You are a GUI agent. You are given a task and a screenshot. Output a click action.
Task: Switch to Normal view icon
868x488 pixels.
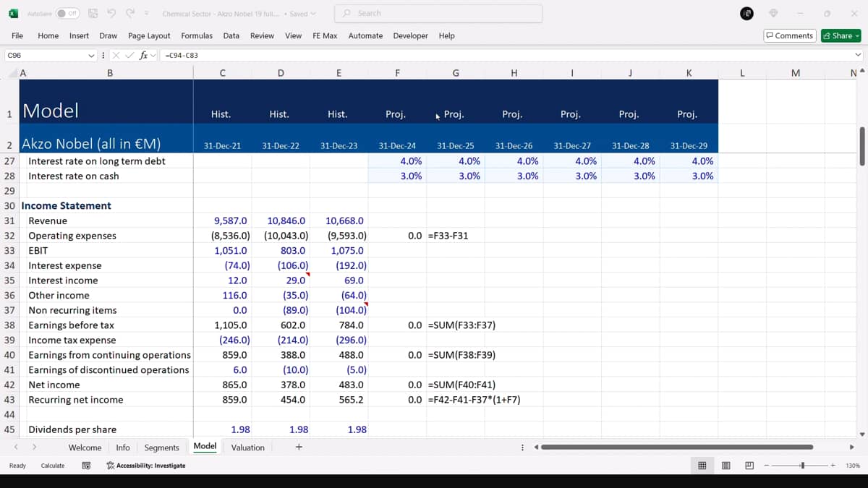point(702,466)
